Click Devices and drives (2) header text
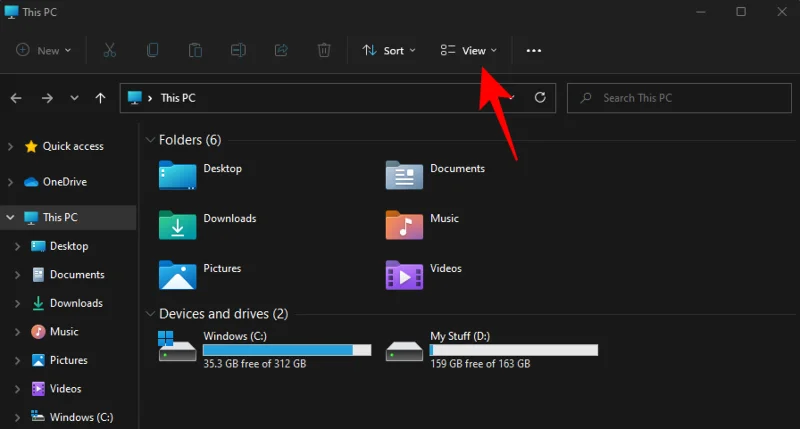This screenshot has height=429, width=800. pos(223,314)
